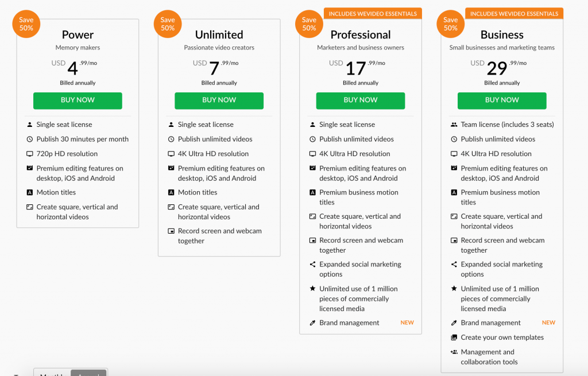The height and width of the screenshot is (376, 588).
Task: Click Includes WeVideo Essentials banner on Professional
Action: pos(373,14)
